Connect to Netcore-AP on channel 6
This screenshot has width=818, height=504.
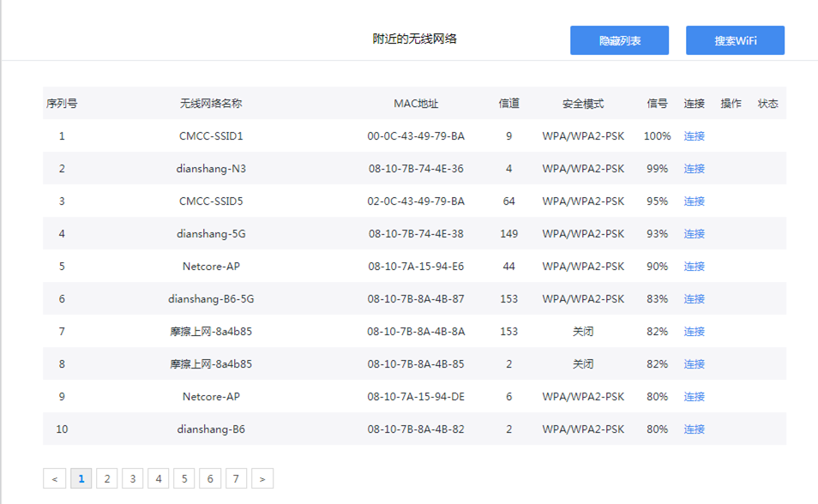click(693, 396)
